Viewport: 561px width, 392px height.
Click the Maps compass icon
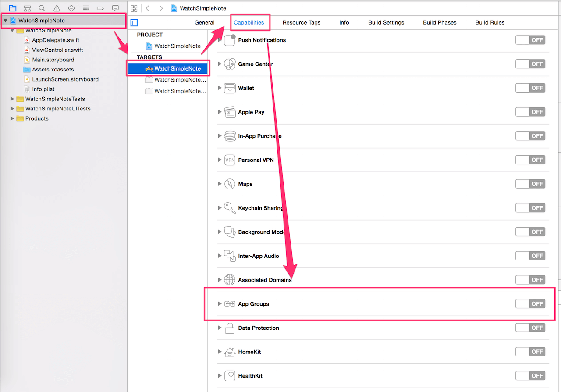(230, 184)
